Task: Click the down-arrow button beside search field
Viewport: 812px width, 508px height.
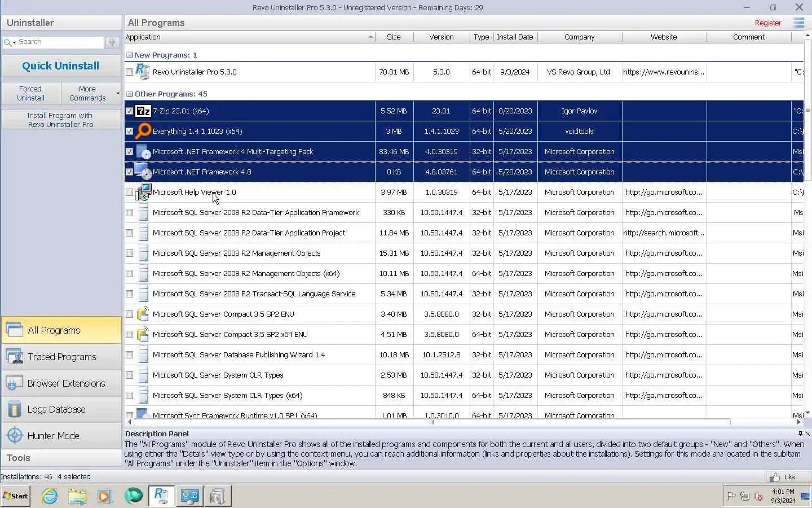Action: point(112,42)
